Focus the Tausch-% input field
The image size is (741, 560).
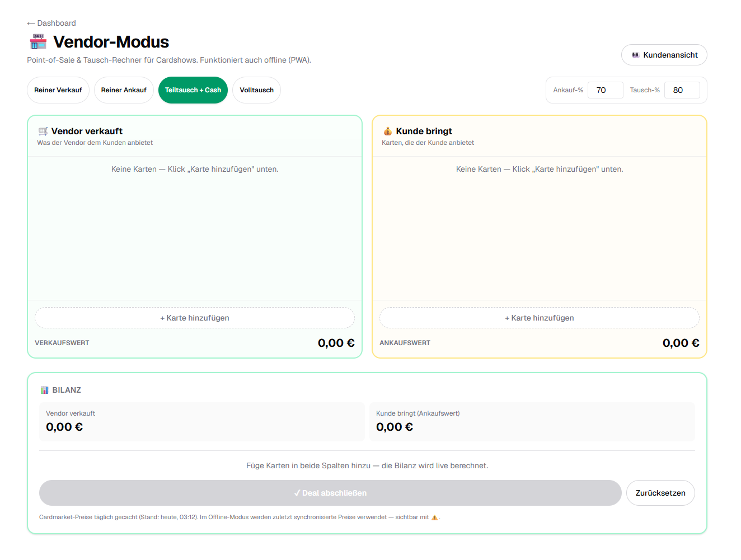(x=682, y=90)
